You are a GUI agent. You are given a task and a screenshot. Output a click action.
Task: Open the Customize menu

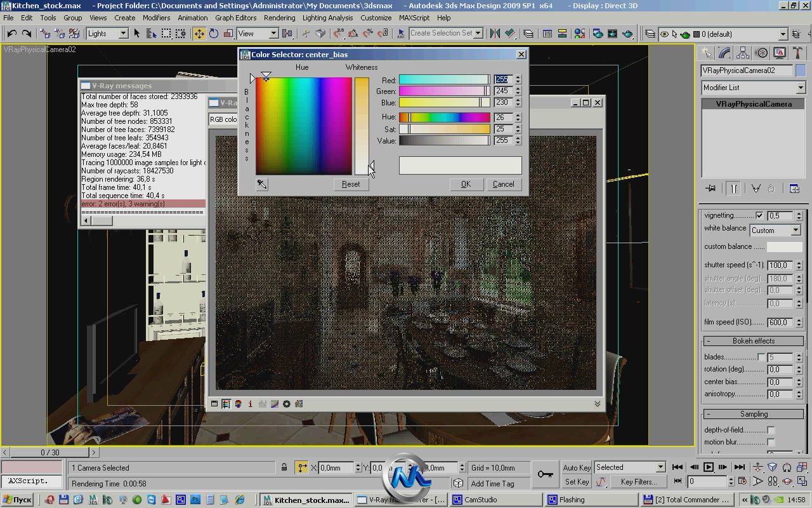point(376,18)
